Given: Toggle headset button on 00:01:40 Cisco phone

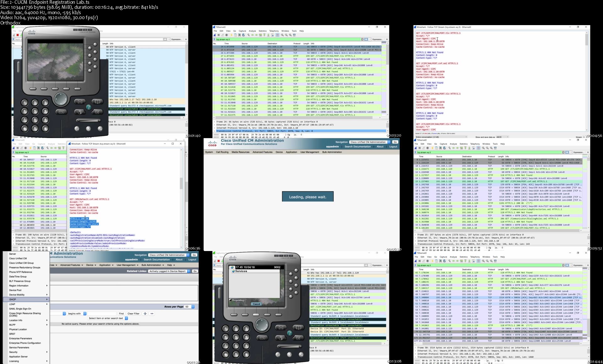Looking at the screenshot, I should [77, 128].
